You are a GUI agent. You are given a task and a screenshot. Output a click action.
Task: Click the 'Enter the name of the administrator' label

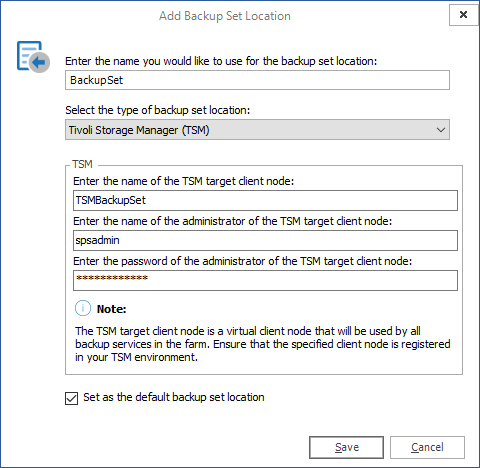click(233, 221)
